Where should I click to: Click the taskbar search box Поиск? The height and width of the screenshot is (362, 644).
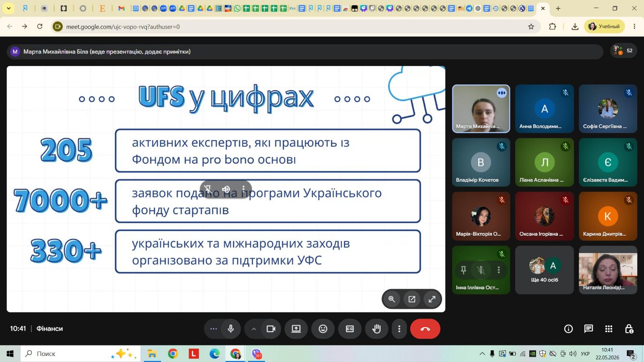coord(80,354)
